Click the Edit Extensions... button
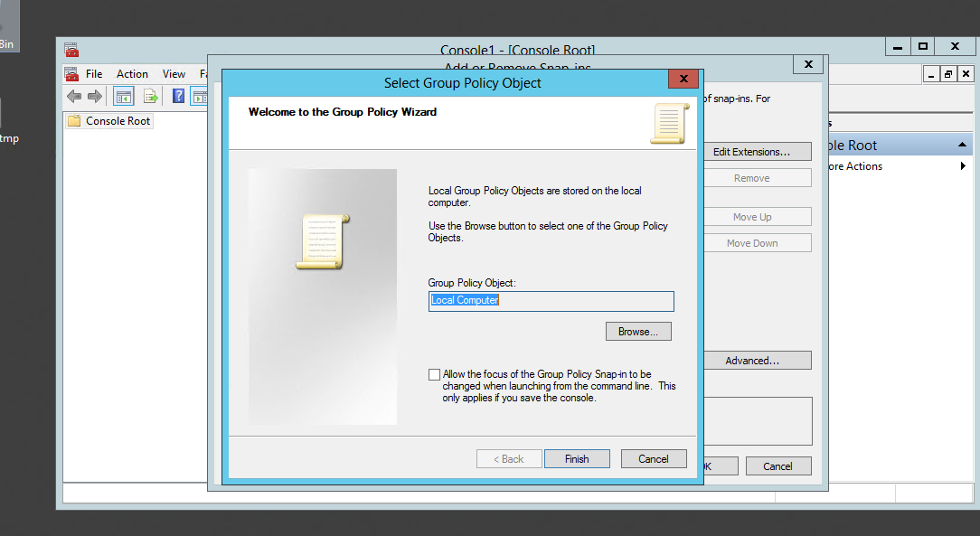The height and width of the screenshot is (536, 980). tap(758, 152)
